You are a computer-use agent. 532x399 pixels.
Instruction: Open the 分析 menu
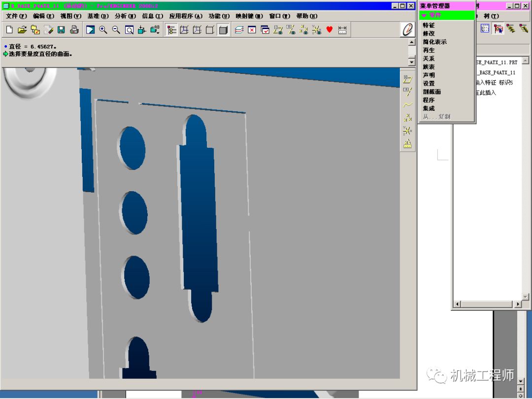click(125, 16)
